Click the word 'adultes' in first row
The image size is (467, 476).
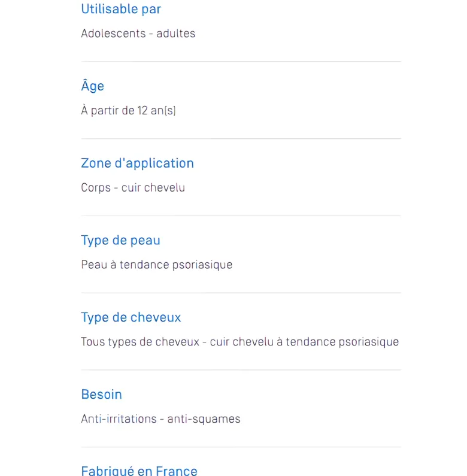coord(176,34)
